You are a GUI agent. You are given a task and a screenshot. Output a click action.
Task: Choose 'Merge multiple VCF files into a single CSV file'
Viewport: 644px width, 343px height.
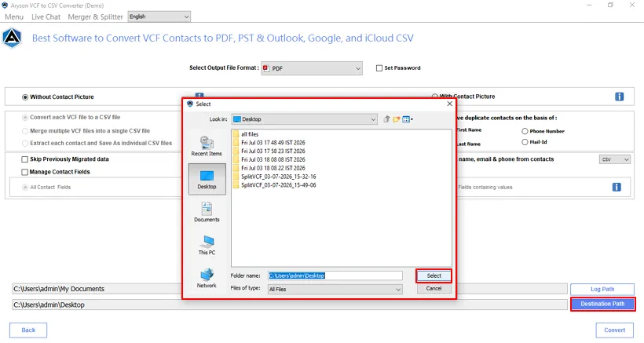[25, 131]
